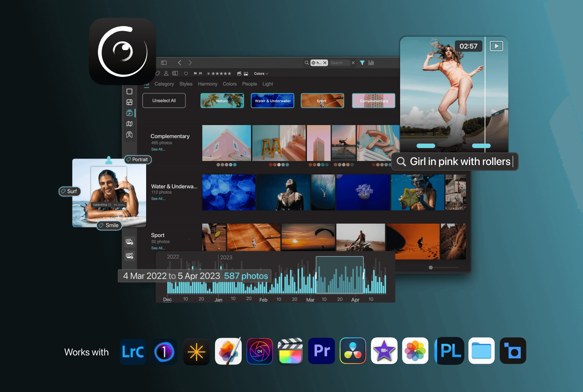Toggle the sidebar panel icon
Image resolution: width=583 pixels, height=392 pixels.
tap(164, 63)
